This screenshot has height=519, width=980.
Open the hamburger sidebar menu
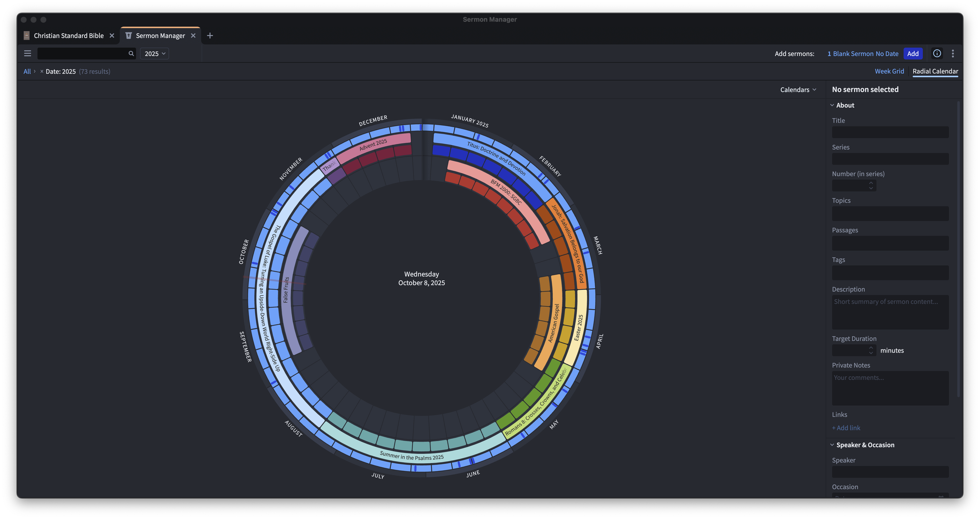tap(27, 53)
